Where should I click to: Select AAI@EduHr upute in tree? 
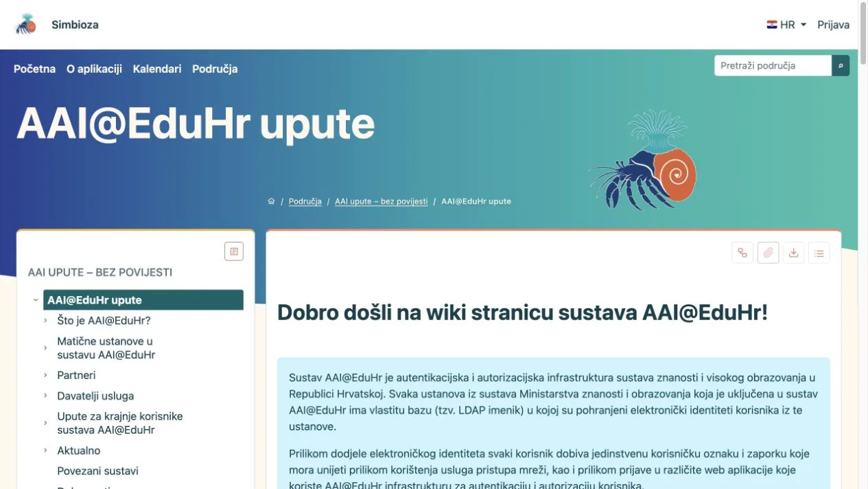click(143, 300)
